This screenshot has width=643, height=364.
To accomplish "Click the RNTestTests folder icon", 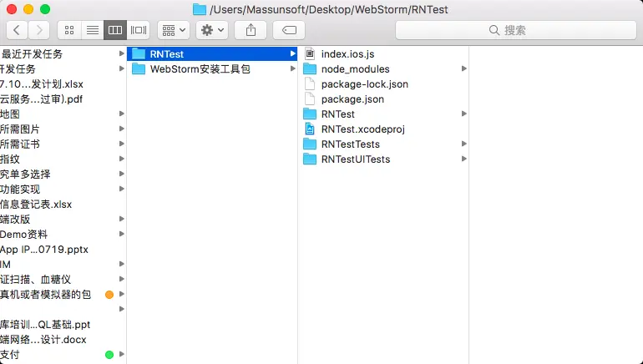I will pyautogui.click(x=310, y=144).
